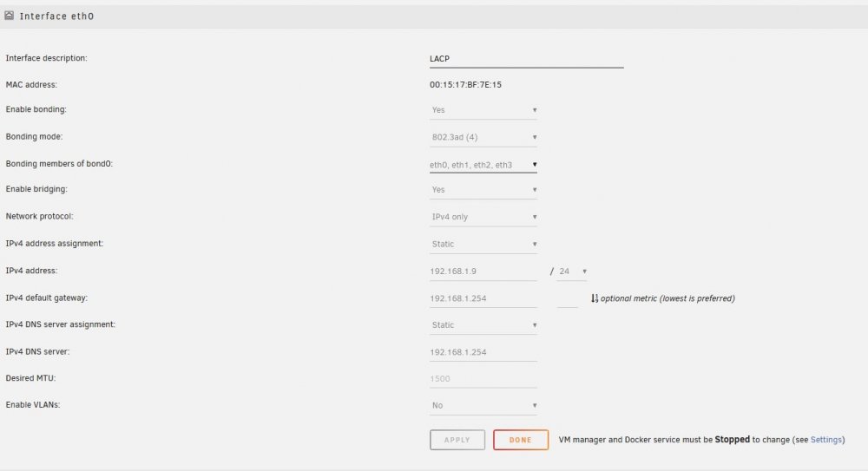Click the Interface description label
This screenshot has height=471, width=868.
coord(47,58)
